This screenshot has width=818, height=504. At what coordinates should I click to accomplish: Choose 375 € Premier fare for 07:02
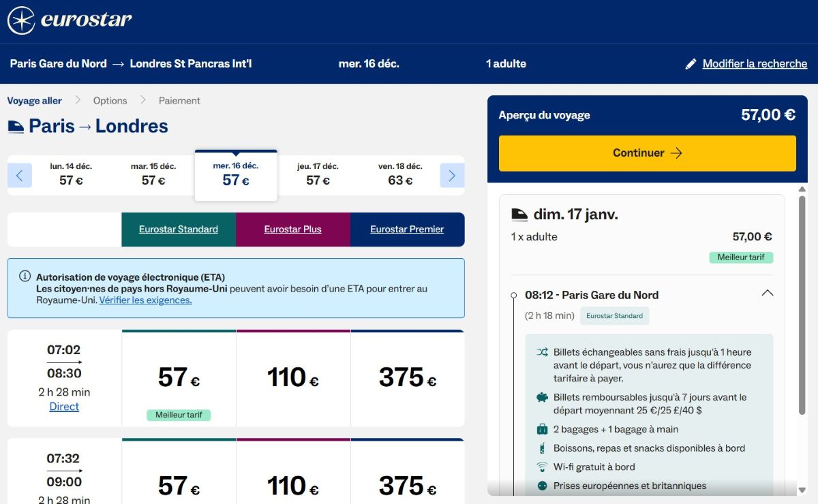[407, 379]
